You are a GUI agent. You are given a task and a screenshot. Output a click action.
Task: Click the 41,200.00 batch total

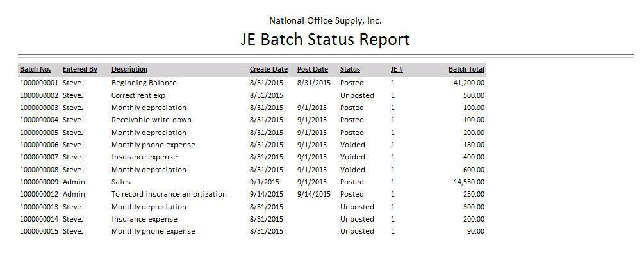[x=469, y=83]
